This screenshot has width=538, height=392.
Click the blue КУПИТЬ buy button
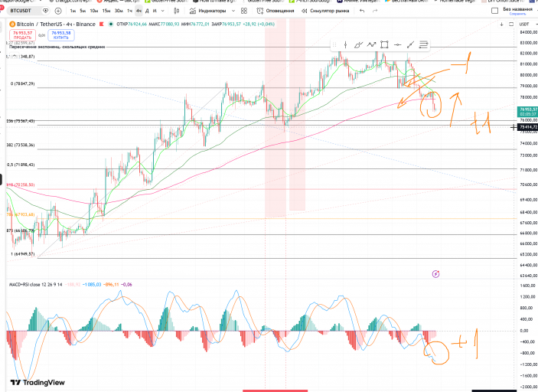tap(61, 35)
